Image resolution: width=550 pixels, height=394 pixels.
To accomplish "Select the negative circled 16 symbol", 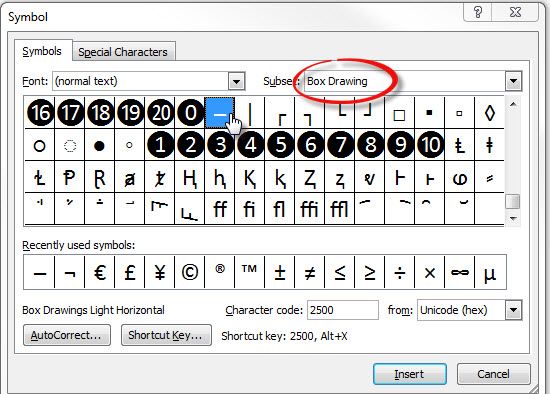I will [40, 113].
